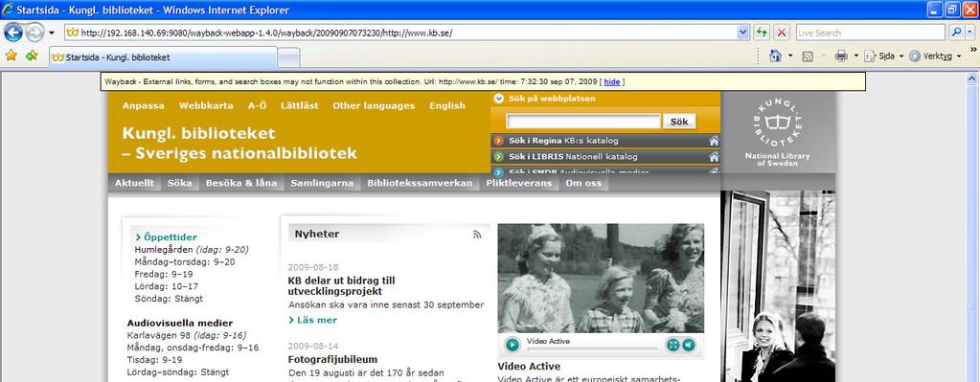The width and height of the screenshot is (980, 382).
Task: Mute the video with the speaker icon
Action: (688, 344)
